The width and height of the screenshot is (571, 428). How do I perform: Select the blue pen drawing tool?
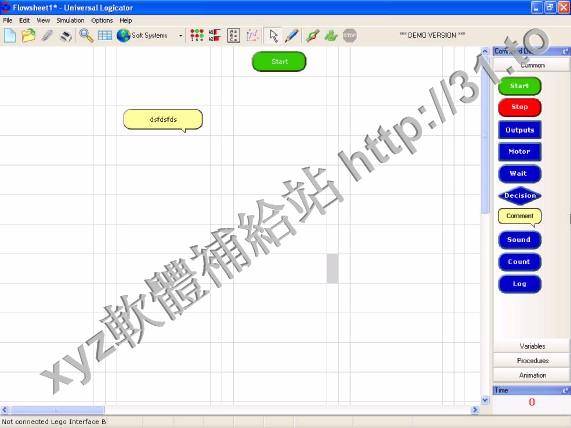[292, 36]
